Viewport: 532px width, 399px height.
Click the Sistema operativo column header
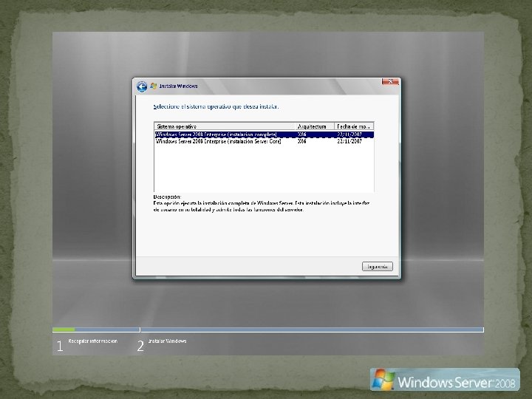(x=225, y=126)
